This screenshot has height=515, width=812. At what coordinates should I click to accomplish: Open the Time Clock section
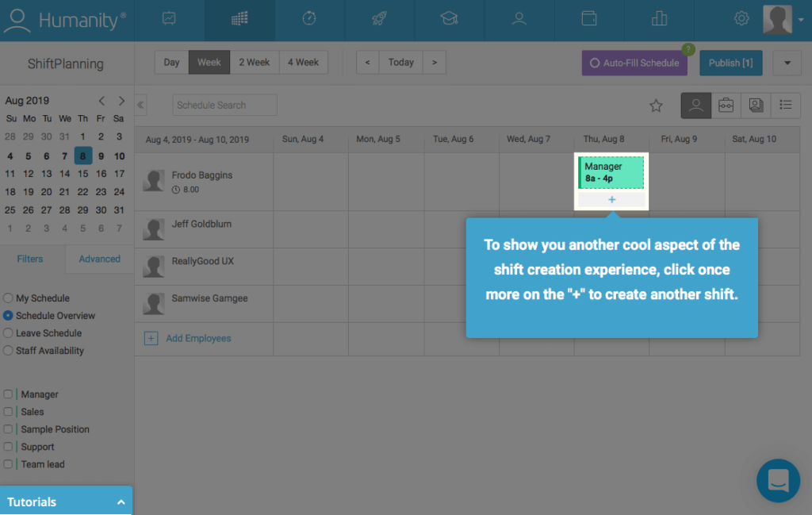click(309, 17)
